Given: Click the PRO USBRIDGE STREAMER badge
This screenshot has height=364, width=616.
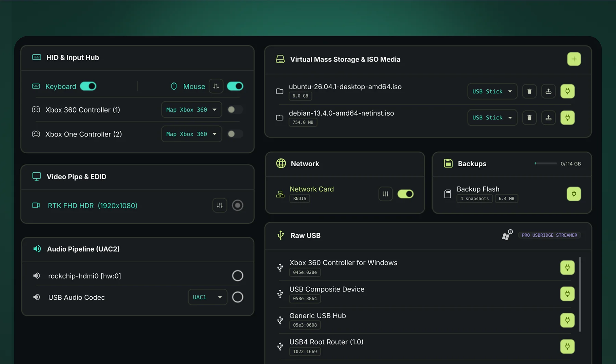Looking at the screenshot, I should [x=550, y=235].
